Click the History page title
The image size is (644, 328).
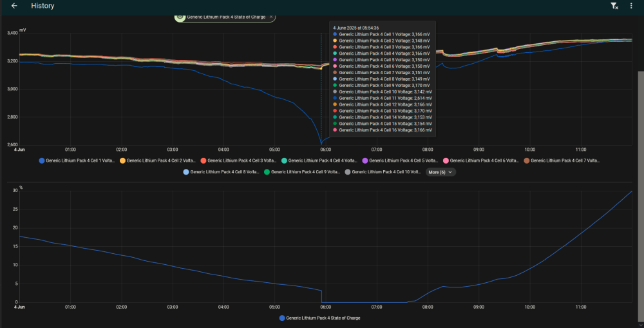pyautogui.click(x=43, y=6)
